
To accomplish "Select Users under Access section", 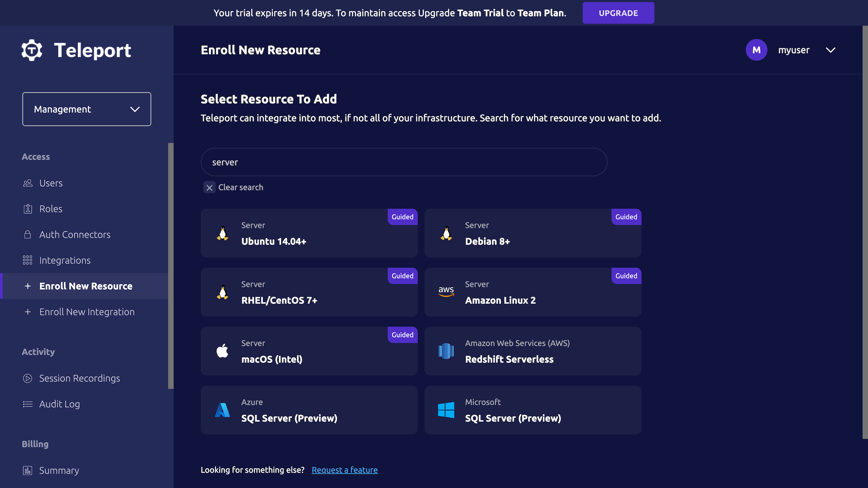I will [x=51, y=182].
